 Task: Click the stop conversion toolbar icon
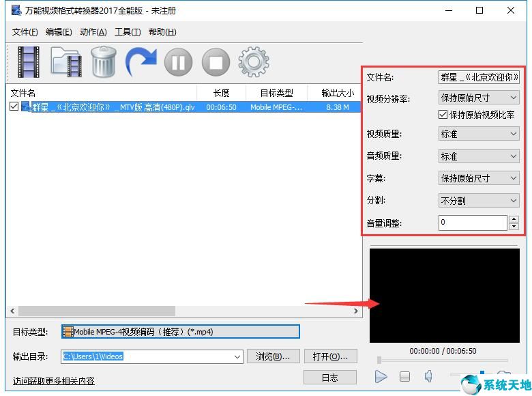216,63
